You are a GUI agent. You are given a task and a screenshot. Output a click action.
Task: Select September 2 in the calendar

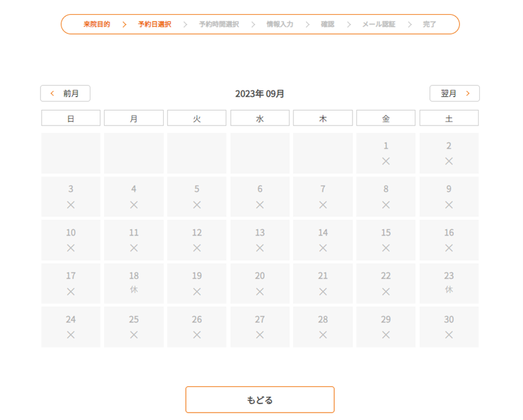(x=449, y=153)
